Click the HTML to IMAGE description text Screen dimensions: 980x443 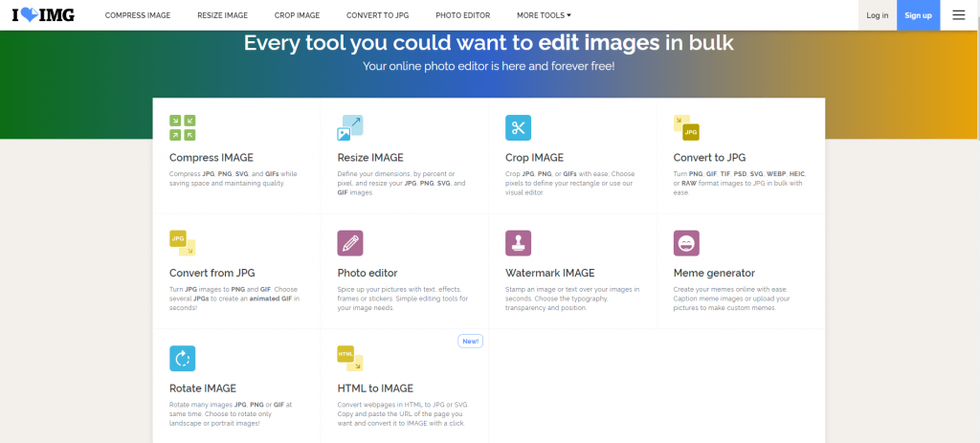tap(403, 414)
